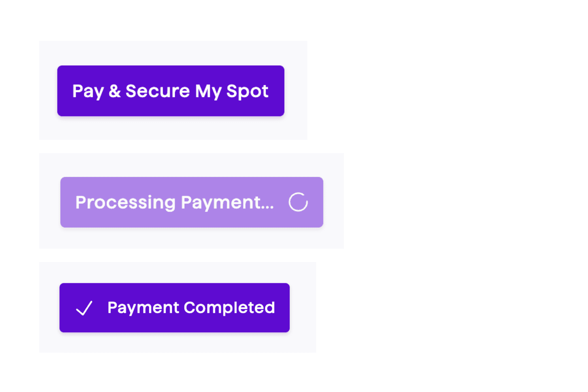
Task: Click the word "My" on the top button
Action: coord(208,91)
